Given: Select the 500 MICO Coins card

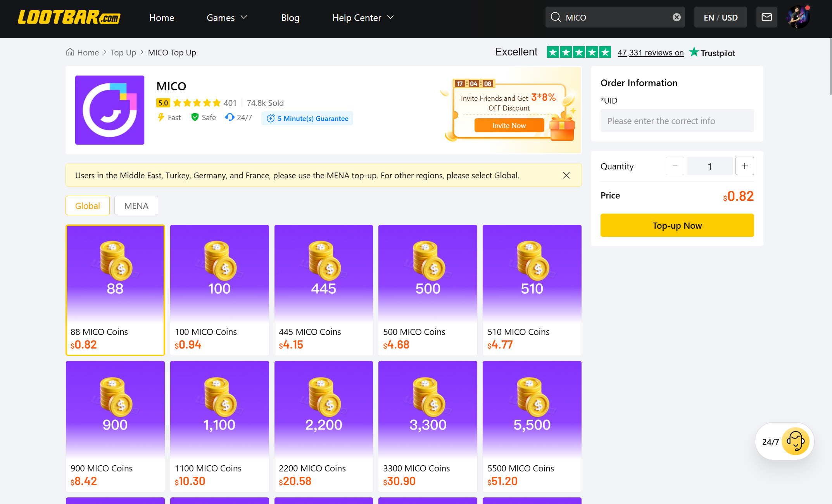Looking at the screenshot, I should (428, 290).
